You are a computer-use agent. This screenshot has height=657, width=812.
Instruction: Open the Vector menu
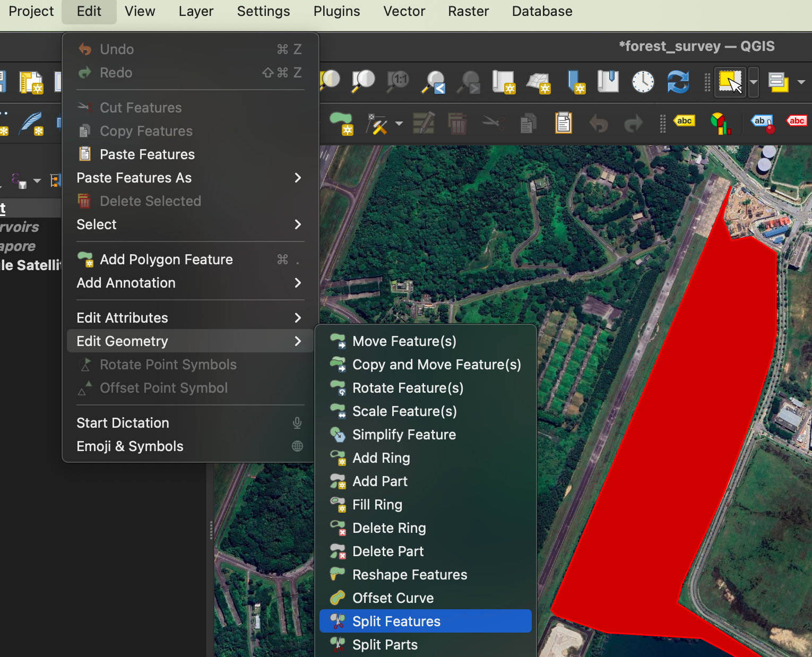[x=404, y=11]
